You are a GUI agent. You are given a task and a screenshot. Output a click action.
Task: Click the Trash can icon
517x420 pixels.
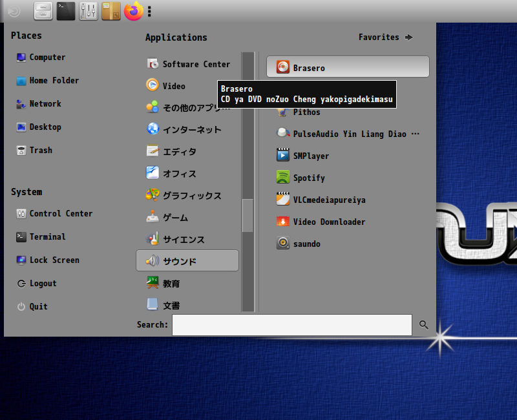(21, 151)
